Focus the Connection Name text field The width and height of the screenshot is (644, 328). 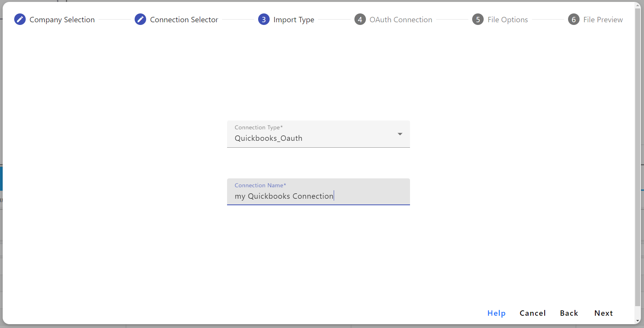point(318,196)
